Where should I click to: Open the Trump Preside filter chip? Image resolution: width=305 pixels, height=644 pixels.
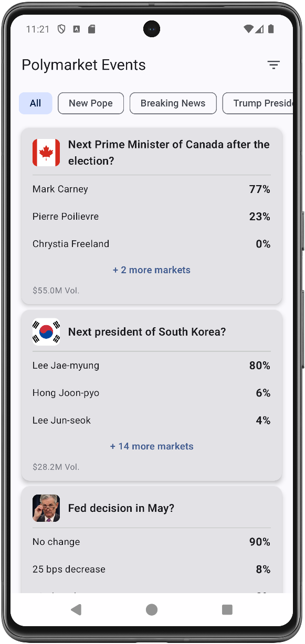(262, 103)
